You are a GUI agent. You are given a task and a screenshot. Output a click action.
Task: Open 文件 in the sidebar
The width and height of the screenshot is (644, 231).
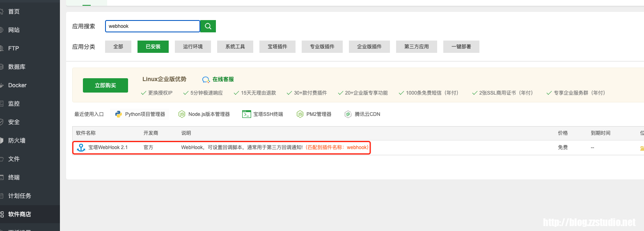point(30,159)
